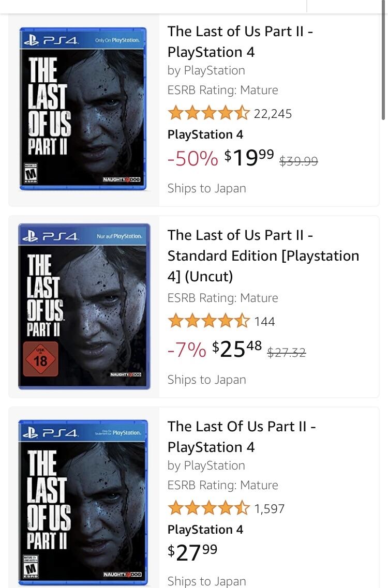The image size is (388, 588).
Task: Click the $19.99 price of first listing
Action: pyautogui.click(x=249, y=158)
